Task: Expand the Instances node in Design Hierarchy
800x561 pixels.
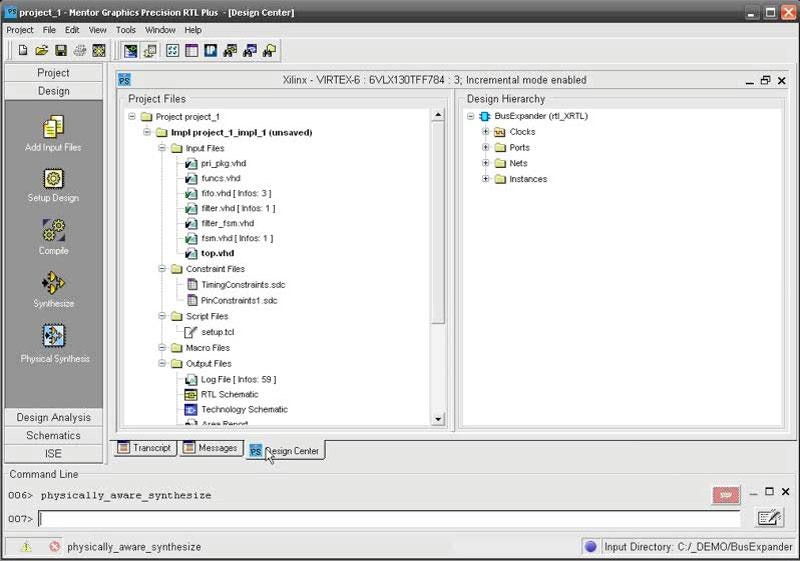Action: (x=486, y=178)
